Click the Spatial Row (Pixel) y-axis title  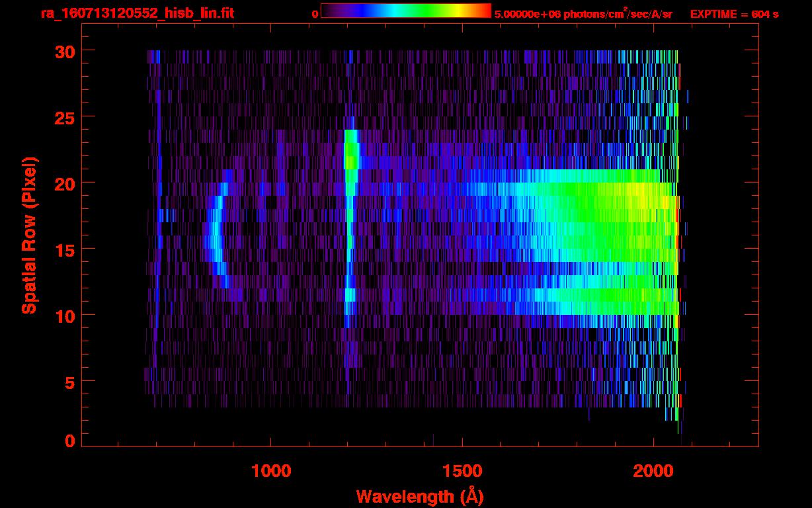[29, 235]
